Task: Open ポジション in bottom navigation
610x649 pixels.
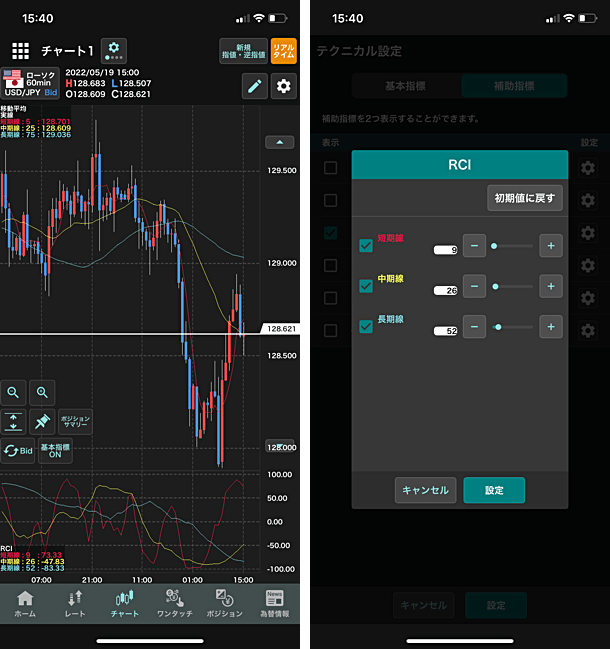Action: click(x=225, y=604)
